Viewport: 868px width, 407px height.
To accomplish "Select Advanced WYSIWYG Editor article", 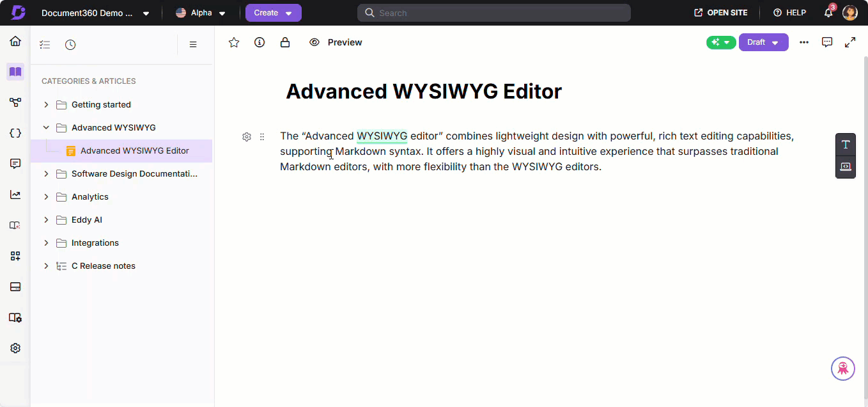I will (x=134, y=151).
